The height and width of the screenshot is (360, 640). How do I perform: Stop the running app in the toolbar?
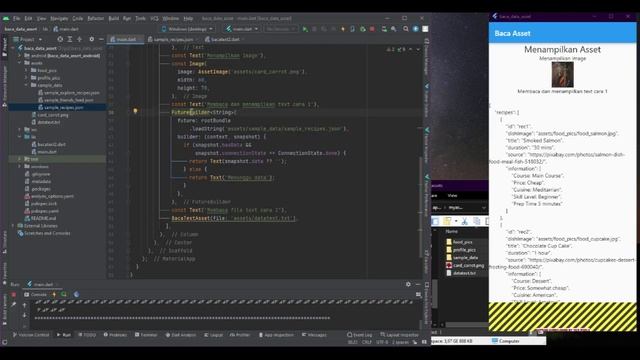point(372,29)
